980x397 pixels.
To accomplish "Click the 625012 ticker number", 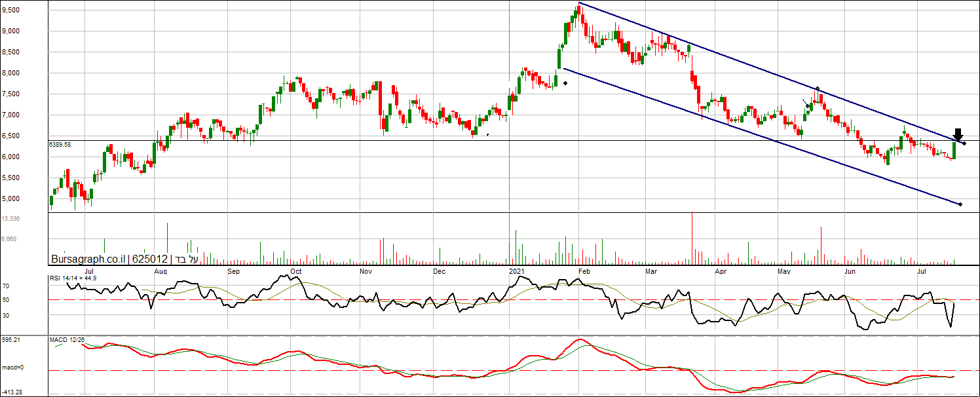I will coord(150,259).
